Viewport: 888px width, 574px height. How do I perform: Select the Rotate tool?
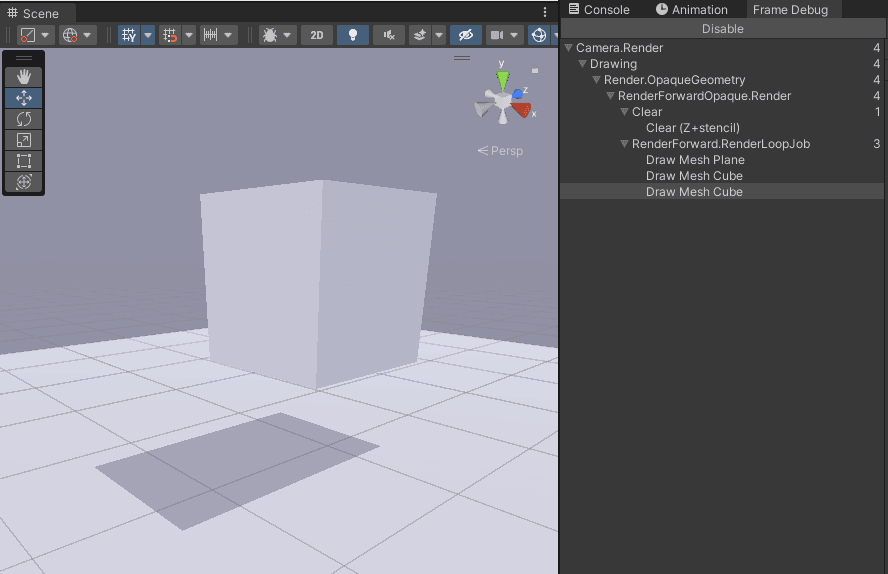(x=24, y=119)
